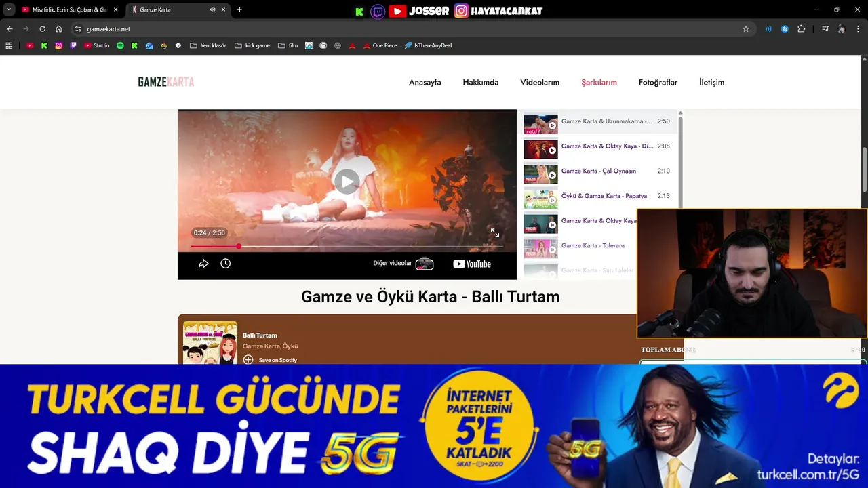The image size is (868, 488).
Task: Open the İletişim menu item
Action: [711, 82]
